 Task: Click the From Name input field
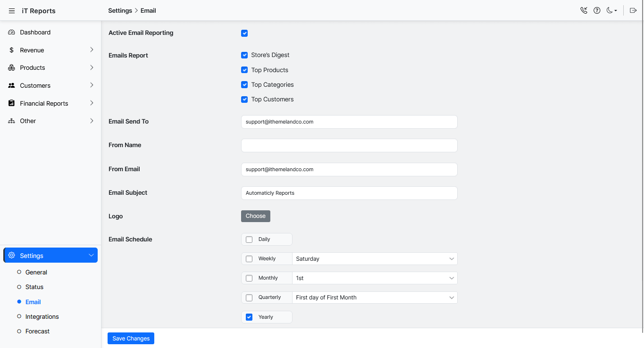[x=349, y=145]
